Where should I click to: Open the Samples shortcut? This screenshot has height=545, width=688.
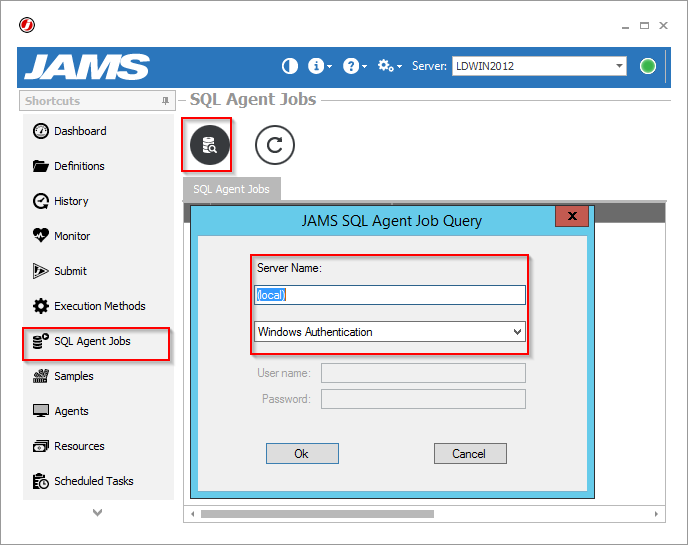(x=63, y=376)
